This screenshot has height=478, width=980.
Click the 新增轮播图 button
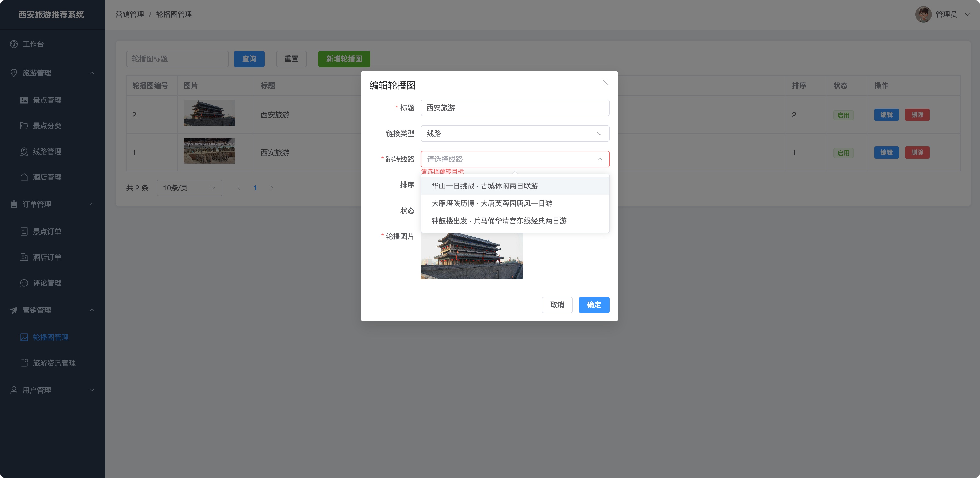[344, 59]
